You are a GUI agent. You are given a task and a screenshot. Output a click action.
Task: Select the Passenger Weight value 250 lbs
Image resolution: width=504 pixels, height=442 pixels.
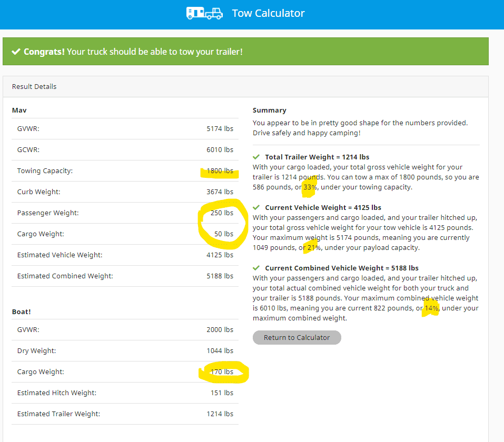point(222,213)
